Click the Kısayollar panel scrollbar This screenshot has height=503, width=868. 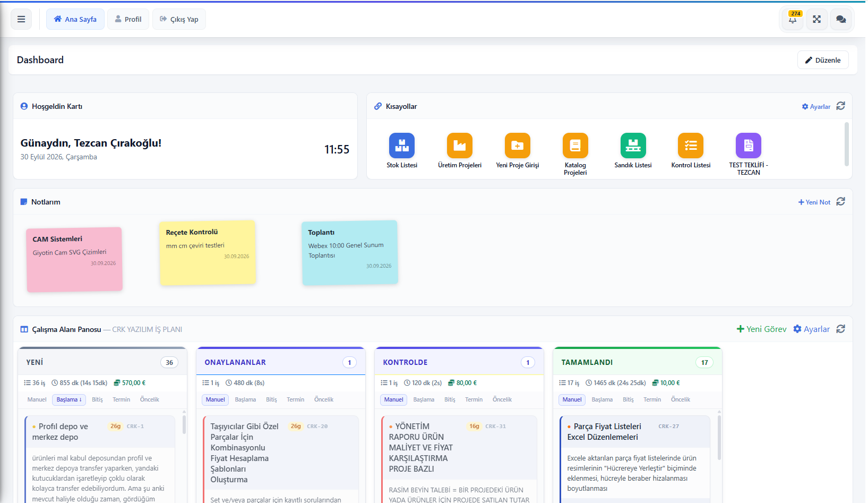click(847, 144)
